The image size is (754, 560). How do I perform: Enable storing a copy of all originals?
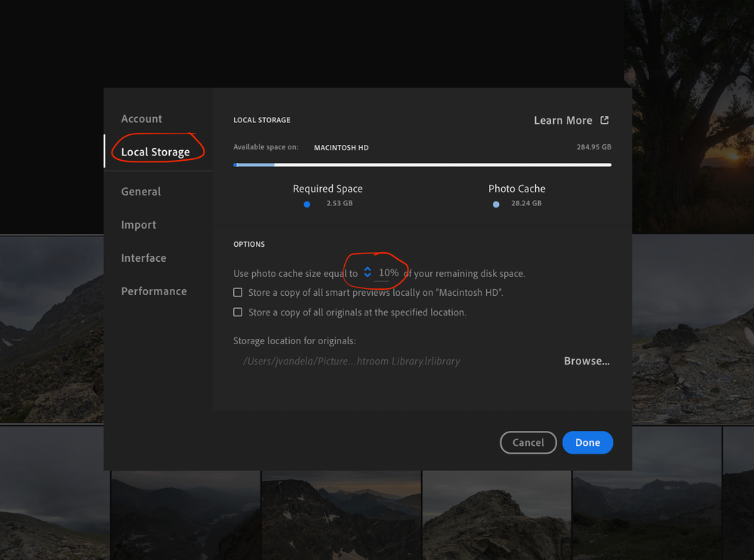[x=238, y=312]
